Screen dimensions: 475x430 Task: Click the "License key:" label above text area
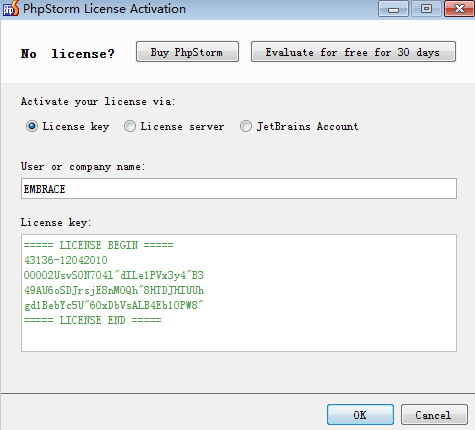pyautogui.click(x=56, y=222)
